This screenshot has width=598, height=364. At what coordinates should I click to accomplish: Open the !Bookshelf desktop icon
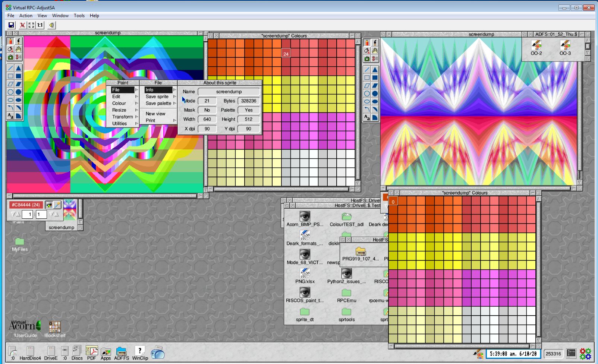click(55, 329)
